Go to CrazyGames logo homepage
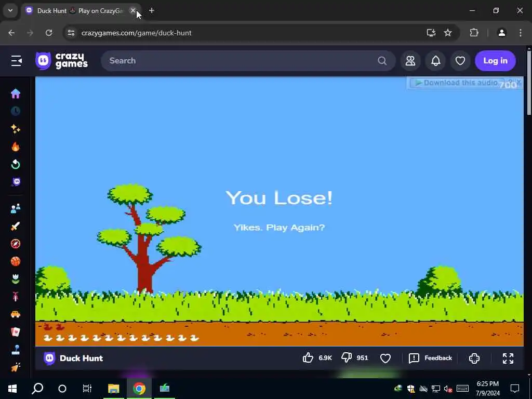This screenshot has width=532, height=399. point(62,61)
